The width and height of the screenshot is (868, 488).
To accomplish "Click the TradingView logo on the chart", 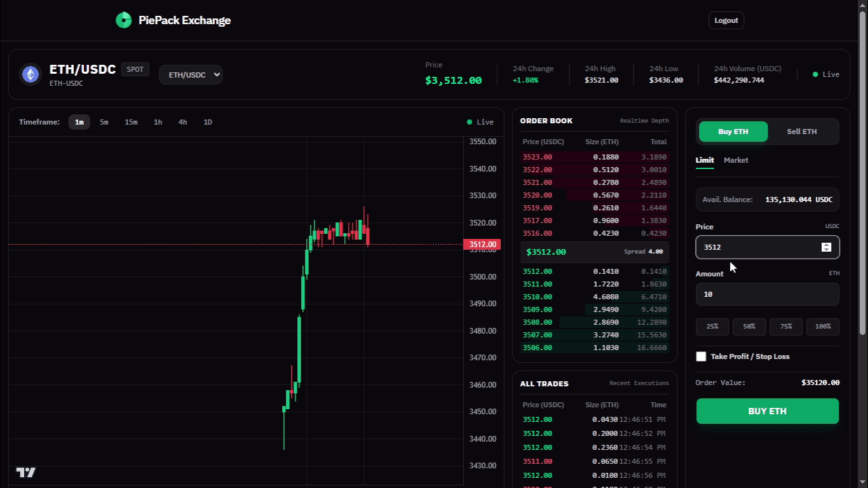I will (x=26, y=472).
